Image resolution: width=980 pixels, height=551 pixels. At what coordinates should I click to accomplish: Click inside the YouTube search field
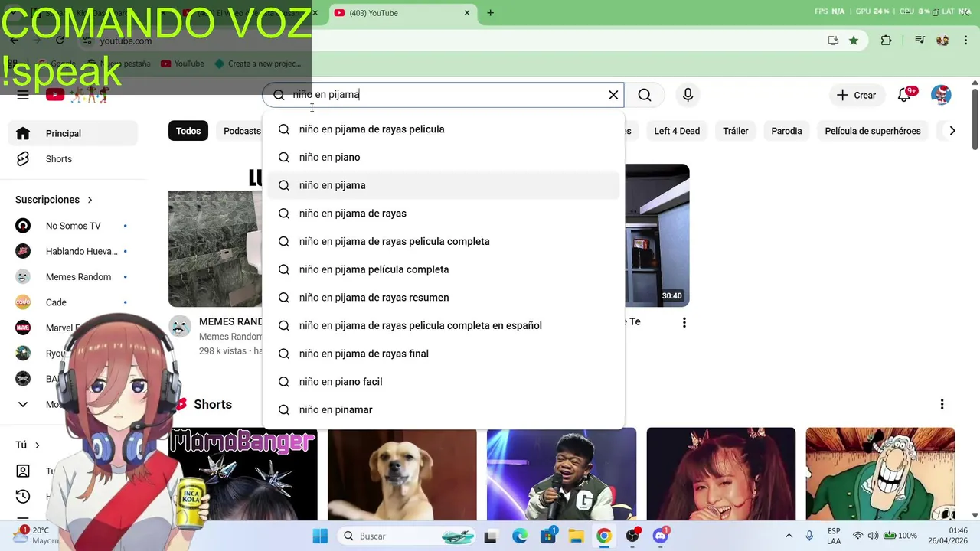click(x=444, y=95)
